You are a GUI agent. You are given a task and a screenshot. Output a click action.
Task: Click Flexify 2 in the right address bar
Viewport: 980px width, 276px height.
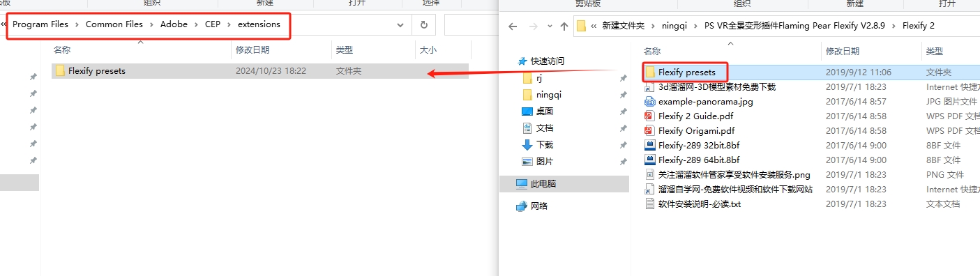pyautogui.click(x=918, y=26)
